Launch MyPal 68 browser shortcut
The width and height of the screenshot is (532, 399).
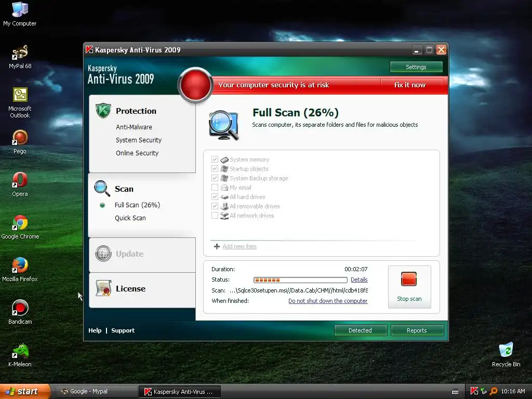[20, 57]
